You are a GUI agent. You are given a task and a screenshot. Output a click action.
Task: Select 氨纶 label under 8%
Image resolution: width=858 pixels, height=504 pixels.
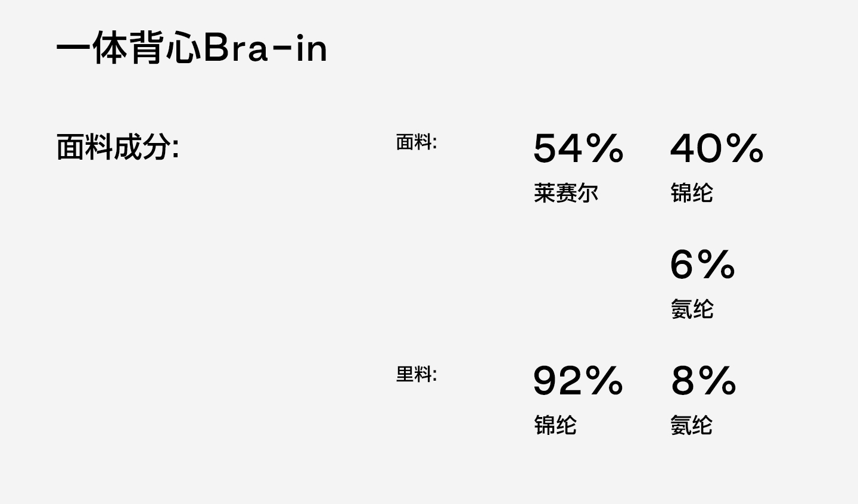691,425
